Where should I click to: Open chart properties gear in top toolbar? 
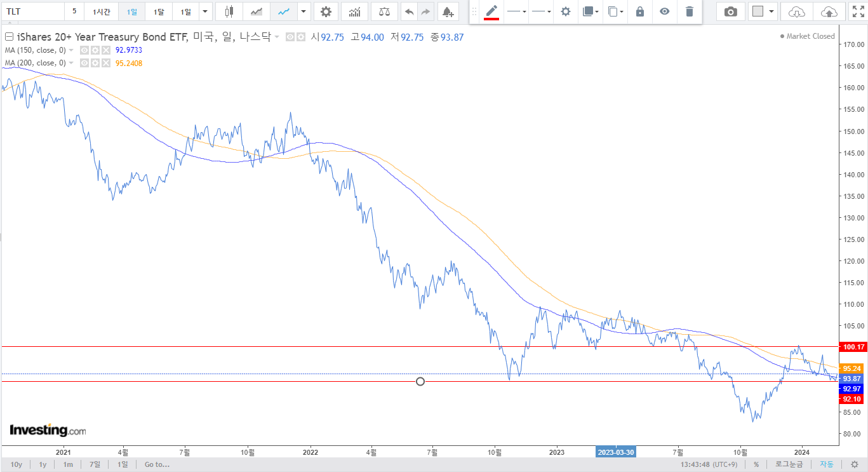[x=326, y=11]
